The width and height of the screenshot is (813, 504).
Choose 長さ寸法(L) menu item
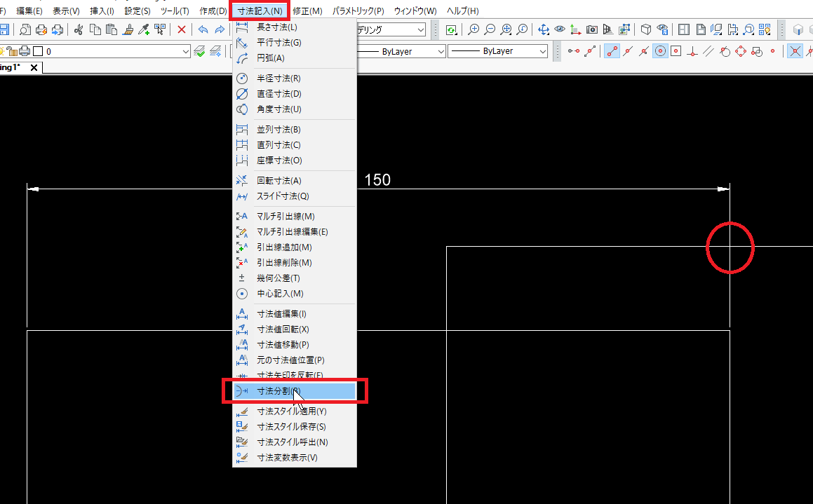coord(295,27)
